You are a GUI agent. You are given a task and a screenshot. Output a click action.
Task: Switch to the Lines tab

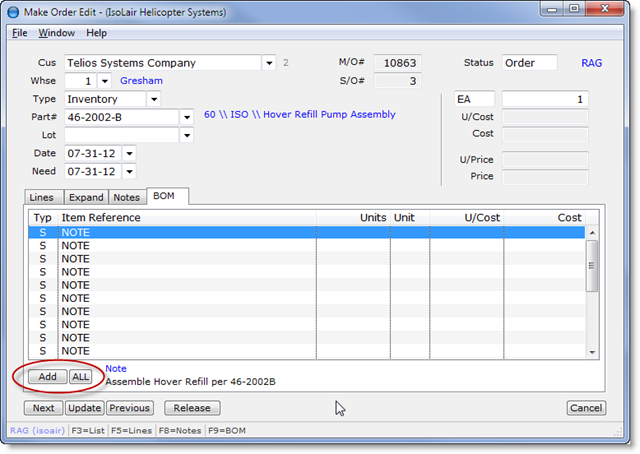coord(42,197)
